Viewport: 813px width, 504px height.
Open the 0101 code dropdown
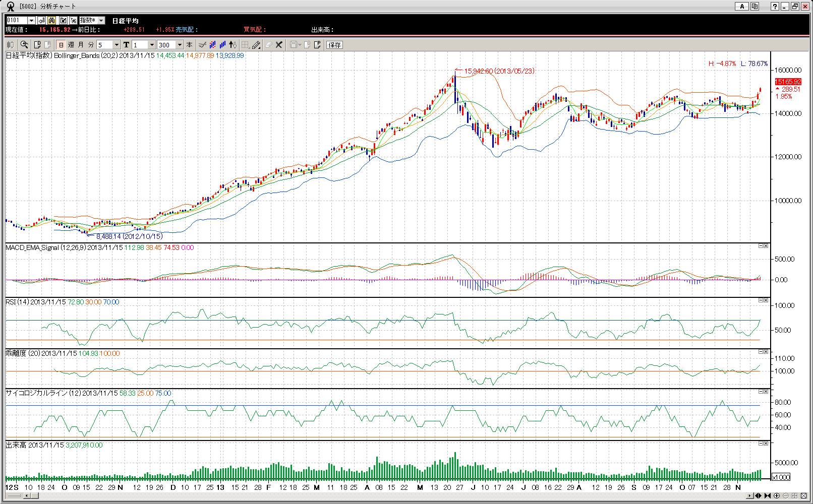31,20
